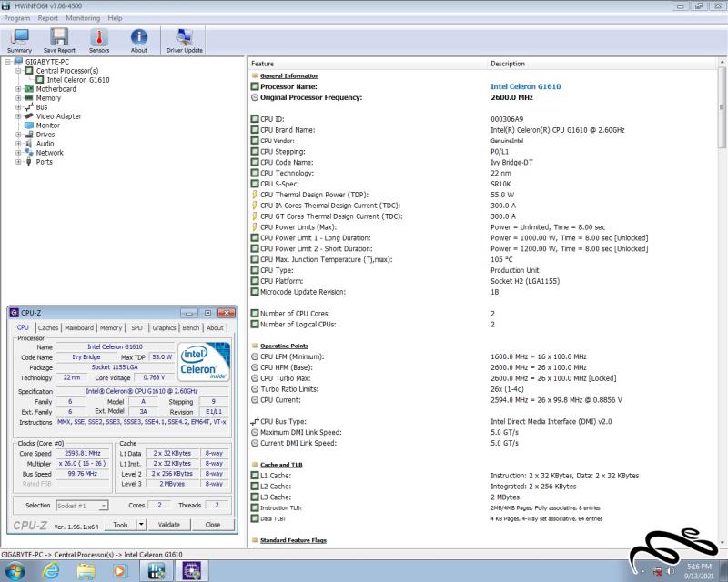Image resolution: width=728 pixels, height=582 pixels.
Task: Expand the Motherboard tree node
Action: 18,89
